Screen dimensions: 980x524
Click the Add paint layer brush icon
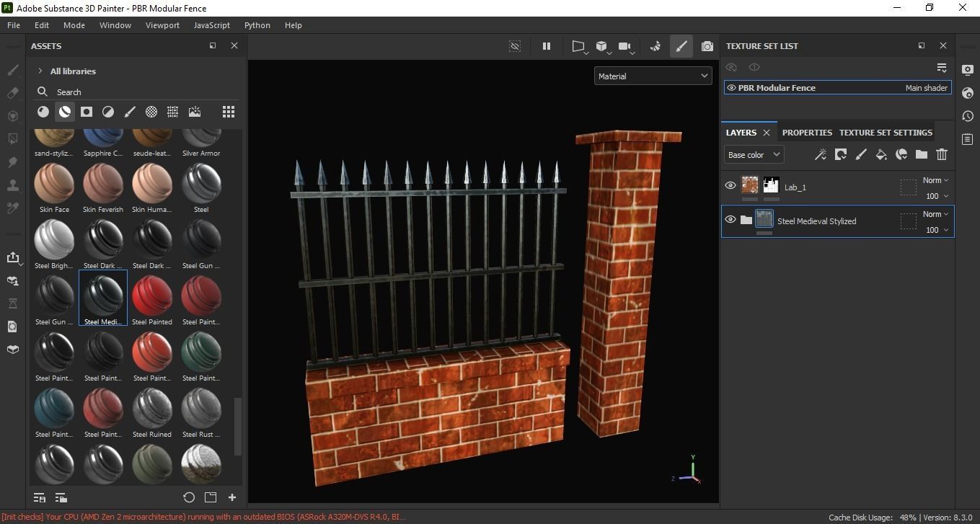(861, 154)
